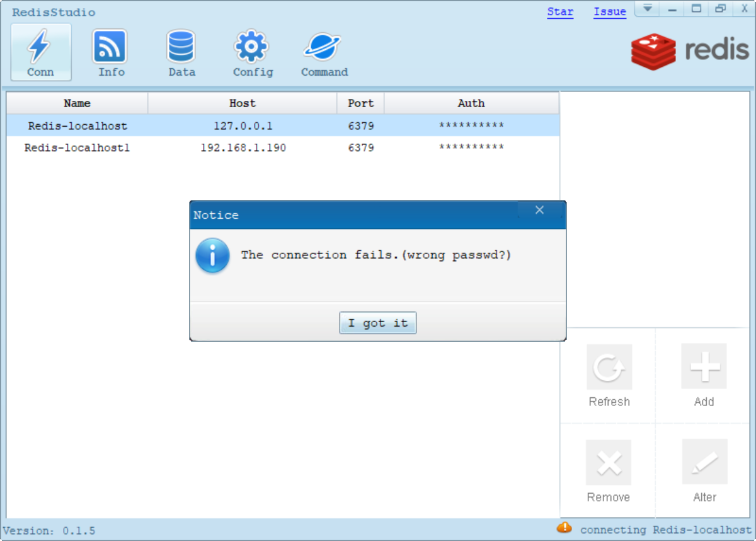Click the restore window button
The image size is (756, 541).
[x=720, y=9]
